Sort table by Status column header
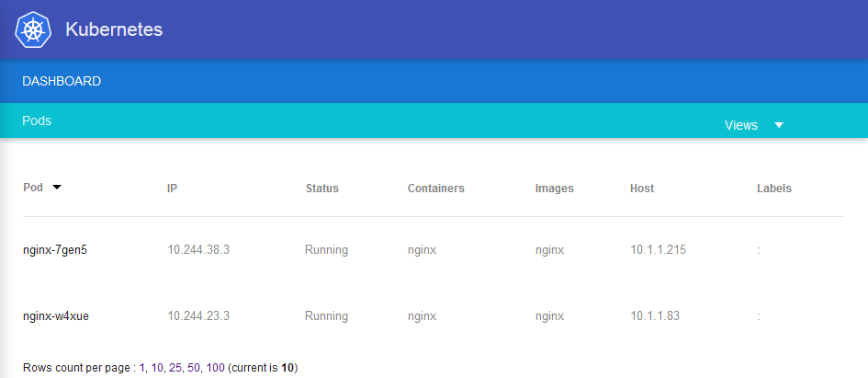 coord(321,189)
